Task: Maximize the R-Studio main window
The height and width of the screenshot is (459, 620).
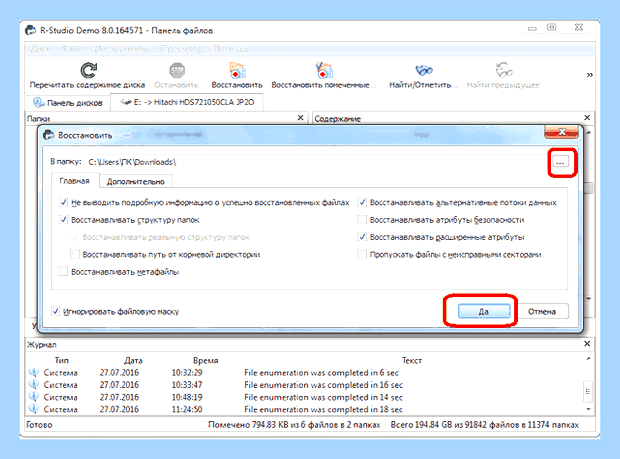Action: click(x=552, y=27)
